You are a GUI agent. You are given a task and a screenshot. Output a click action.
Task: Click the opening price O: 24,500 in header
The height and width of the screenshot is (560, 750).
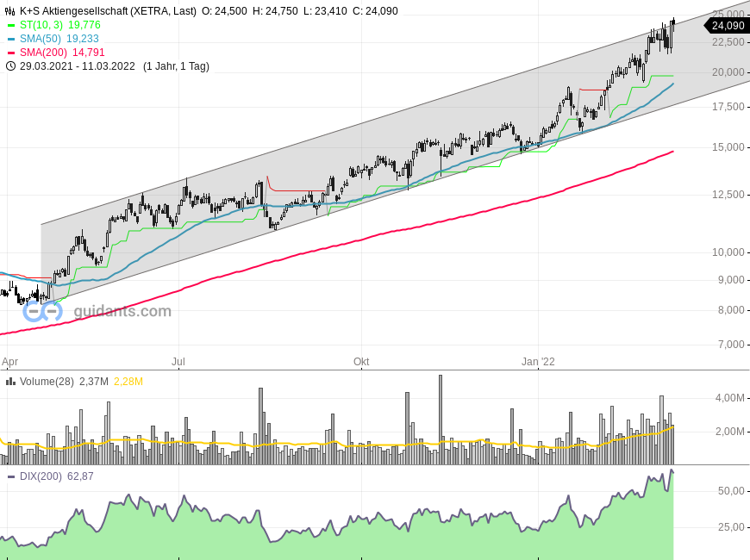(224, 11)
